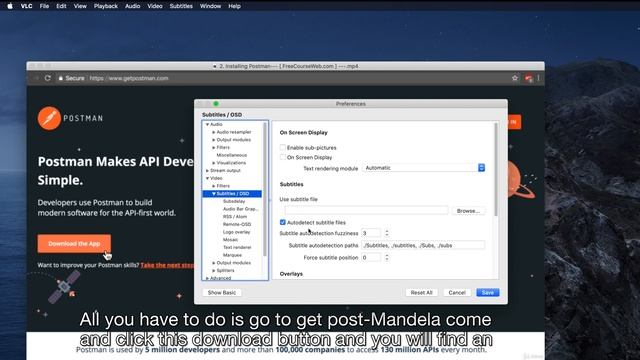Open the VLC application menu
This screenshot has width=640, height=360.
pos(26,6)
